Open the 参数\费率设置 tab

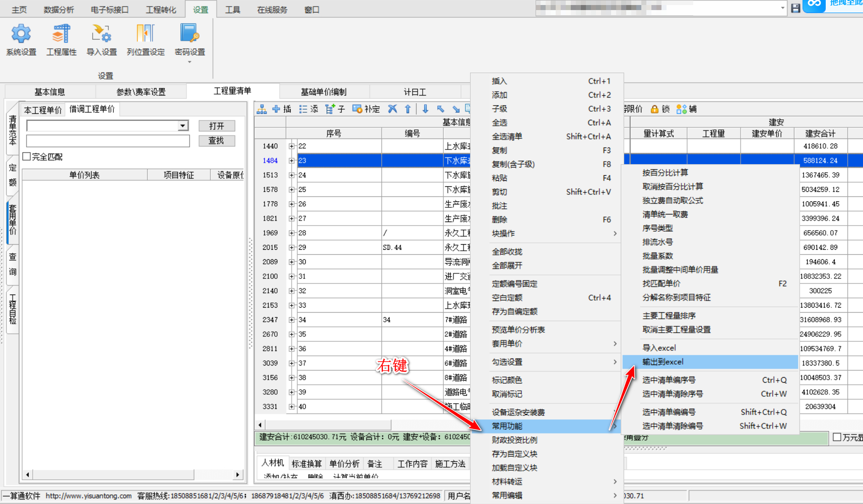point(141,92)
